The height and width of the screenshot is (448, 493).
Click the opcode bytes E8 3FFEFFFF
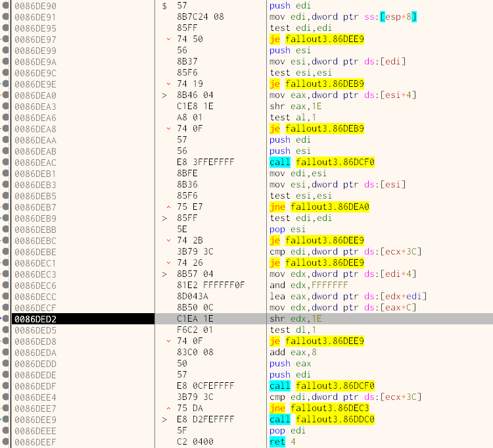[206, 162]
